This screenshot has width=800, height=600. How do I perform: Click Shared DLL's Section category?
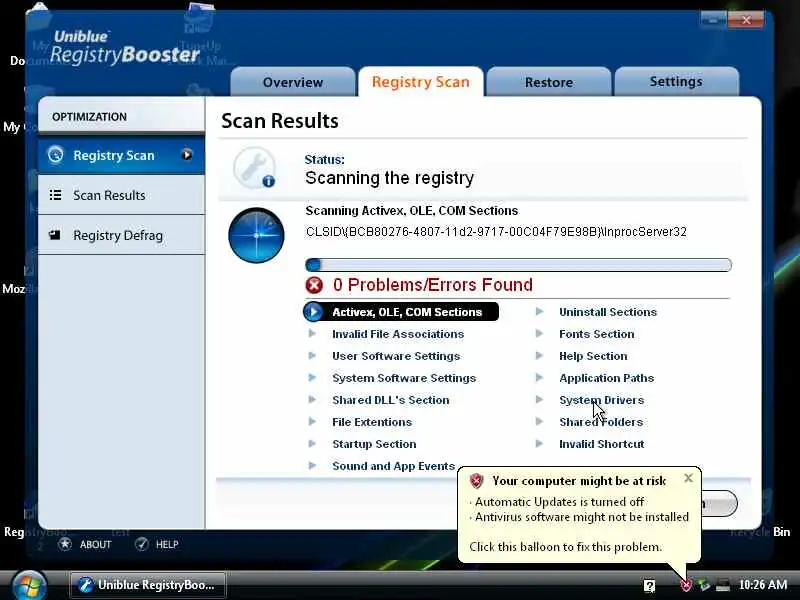coord(391,400)
